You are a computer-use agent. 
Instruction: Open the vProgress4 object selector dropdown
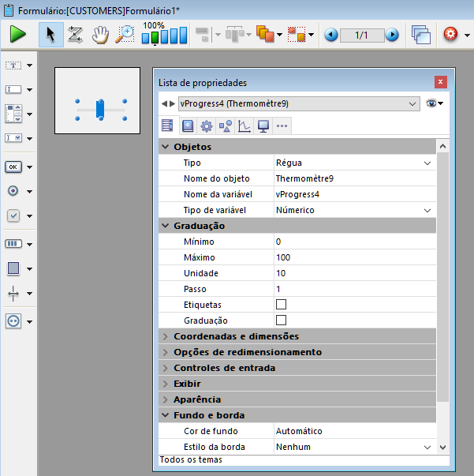[414, 103]
